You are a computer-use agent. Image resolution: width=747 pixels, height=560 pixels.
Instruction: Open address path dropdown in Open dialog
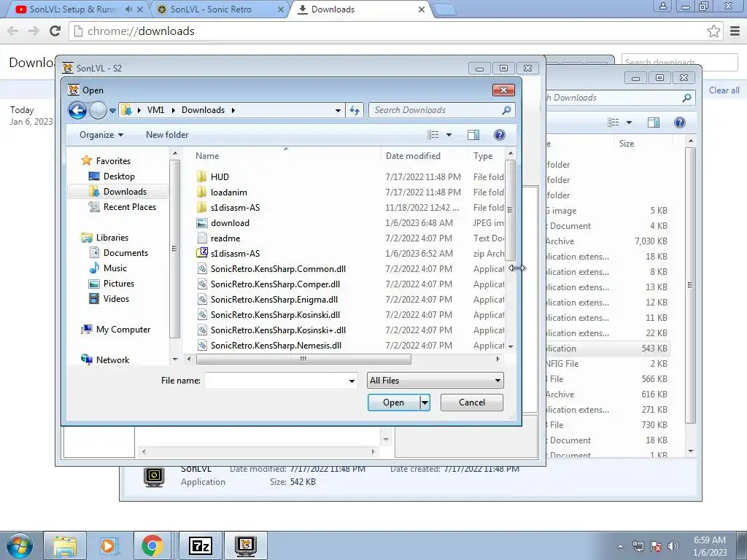[338, 111]
